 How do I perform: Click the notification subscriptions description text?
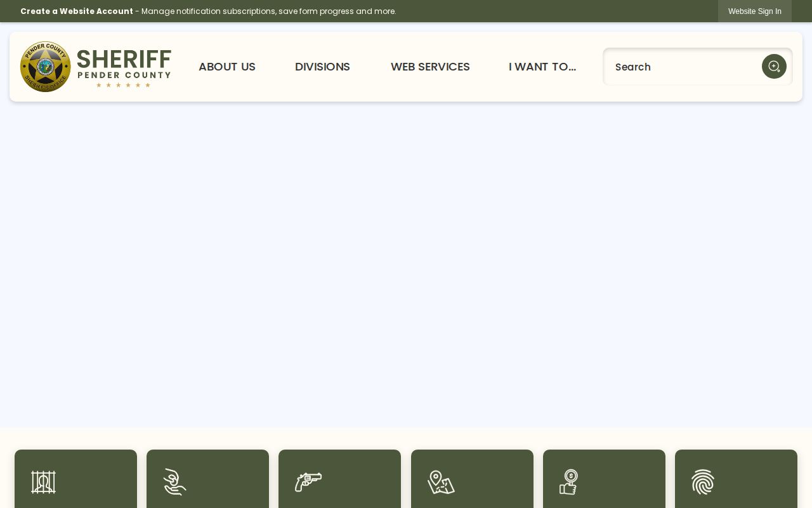[x=268, y=11]
